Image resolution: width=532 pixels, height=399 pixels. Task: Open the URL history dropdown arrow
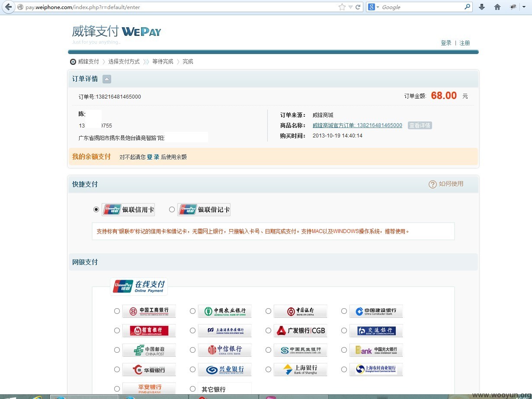coord(351,7)
